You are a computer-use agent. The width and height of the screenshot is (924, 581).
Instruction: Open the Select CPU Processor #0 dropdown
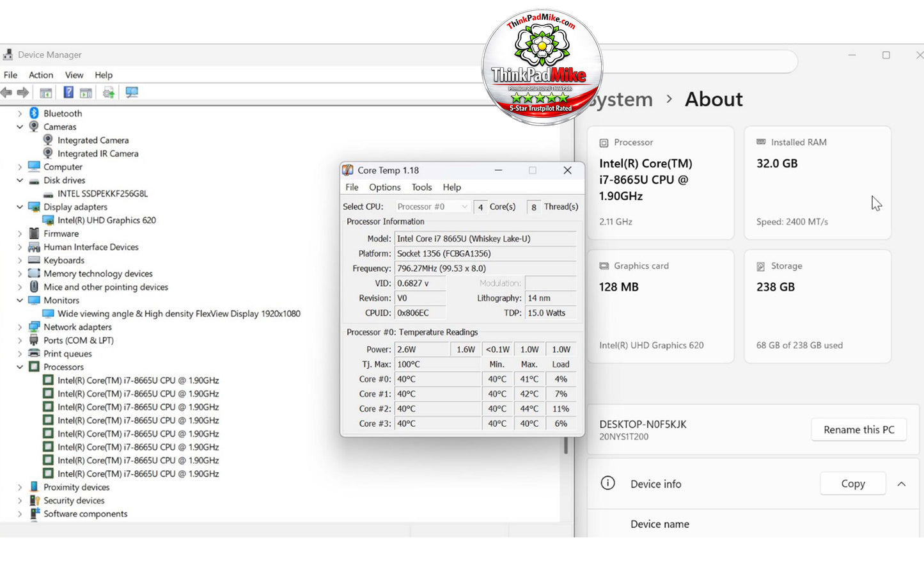(432, 207)
